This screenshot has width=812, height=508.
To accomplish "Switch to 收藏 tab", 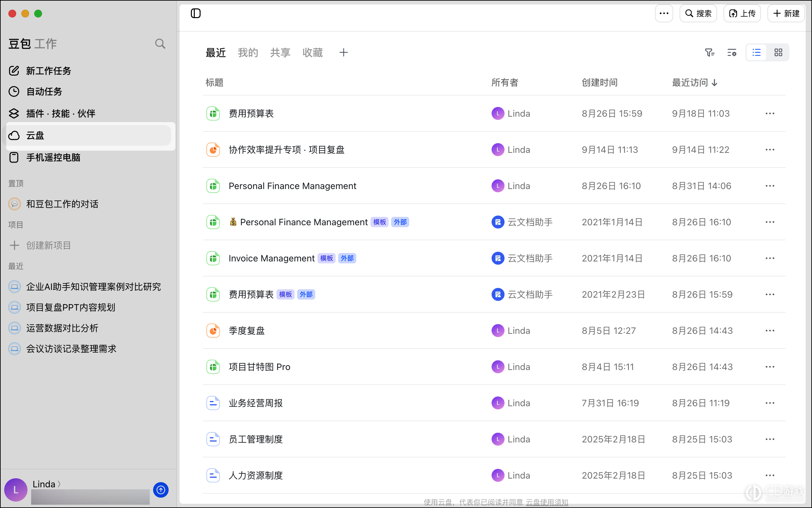I will pos(312,52).
